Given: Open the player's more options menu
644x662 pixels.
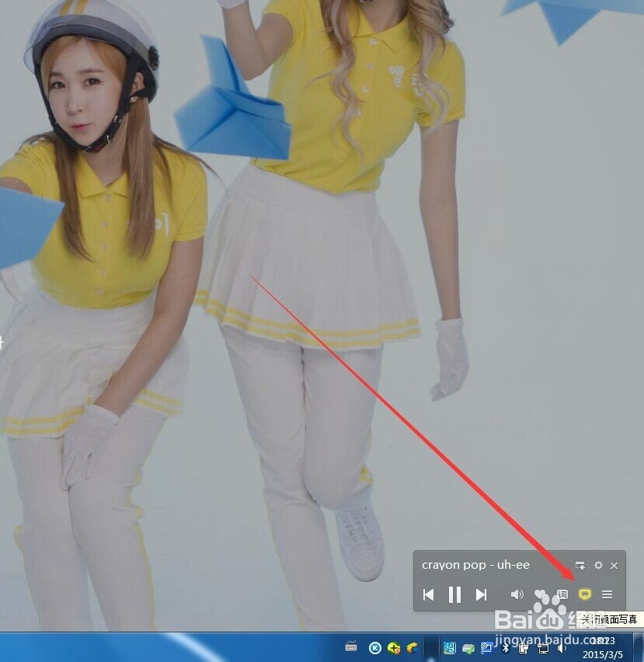Looking at the screenshot, I should (607, 594).
